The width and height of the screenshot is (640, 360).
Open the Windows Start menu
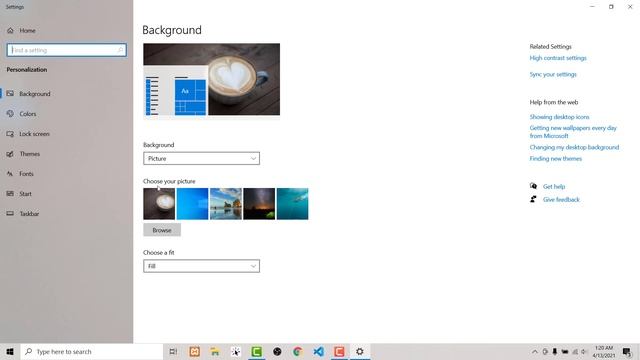pyautogui.click(x=10, y=351)
